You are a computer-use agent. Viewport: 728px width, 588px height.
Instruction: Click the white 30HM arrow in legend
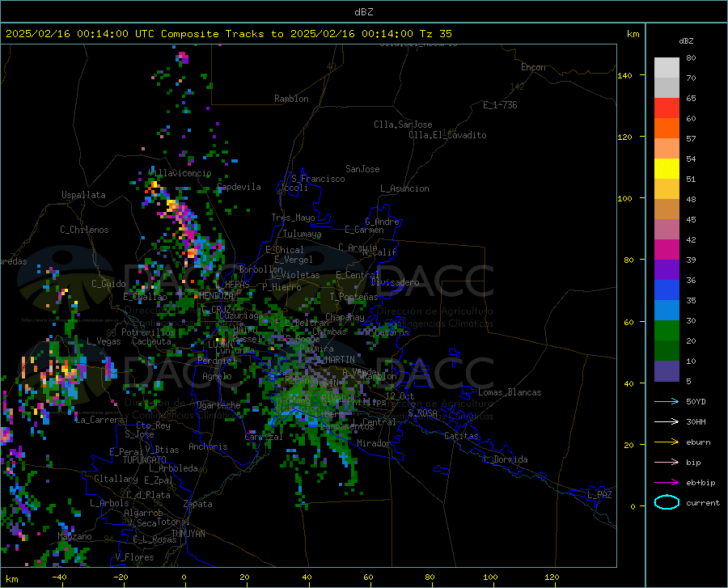667,421
